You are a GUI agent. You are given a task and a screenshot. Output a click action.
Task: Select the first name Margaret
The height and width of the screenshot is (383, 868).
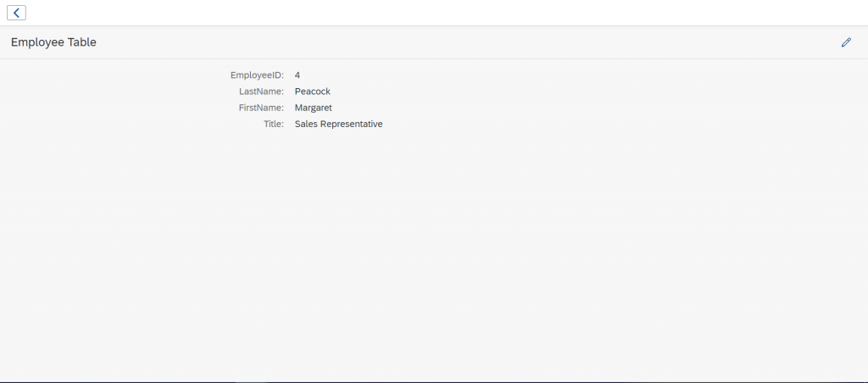point(314,108)
